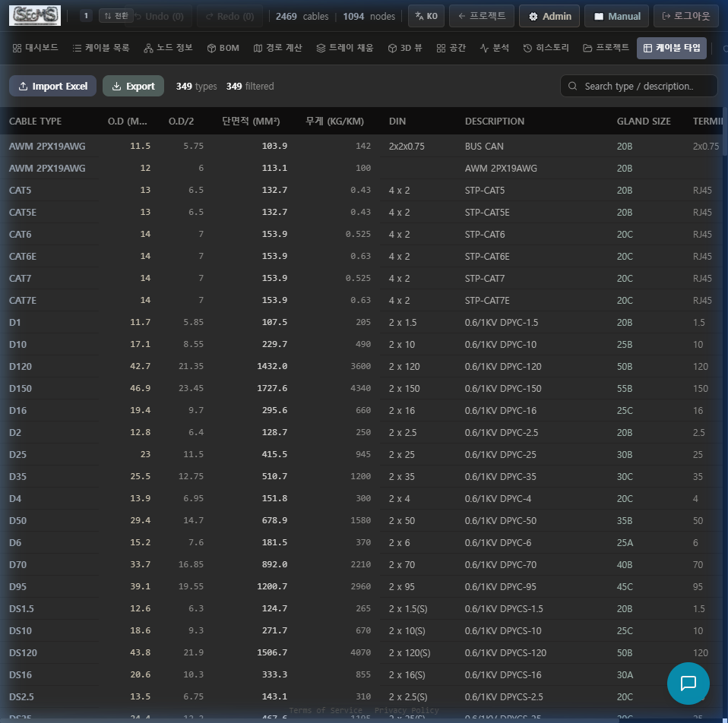The height and width of the screenshot is (723, 728).
Task: Click the 0.6/1KV DPYC-2.5 description
Action: [502, 432]
